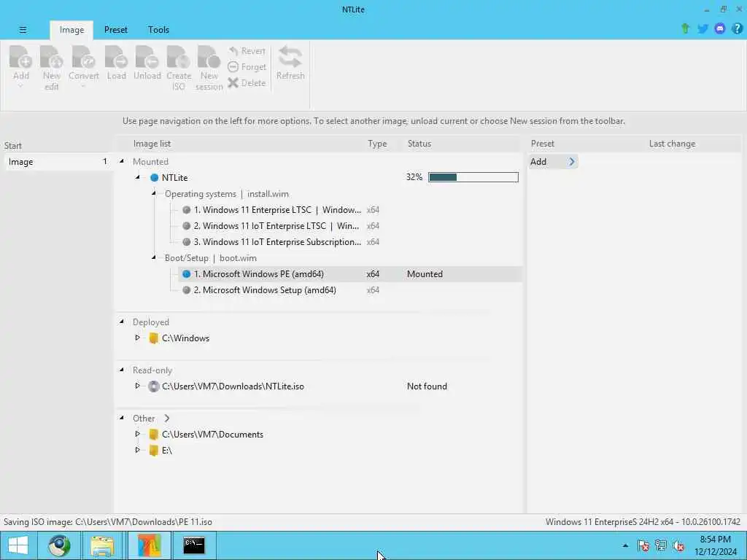Collapse the NTLite tree node

(x=138, y=177)
